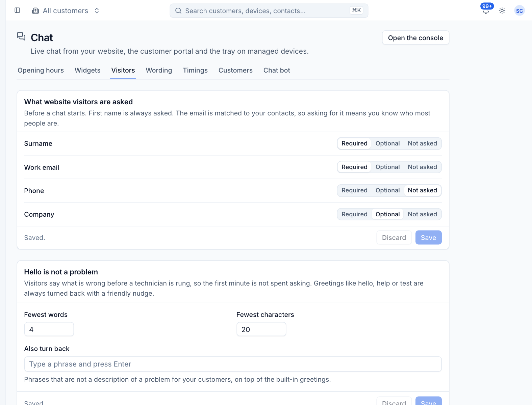Set Work email to Not asked

[x=422, y=167]
